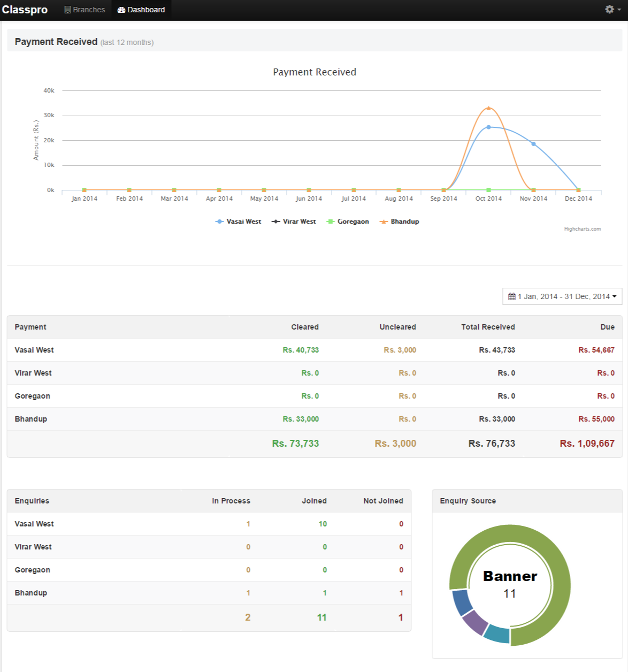This screenshot has height=672, width=628.
Task: Click the Dashboard home icon
Action: pyautogui.click(x=121, y=9)
